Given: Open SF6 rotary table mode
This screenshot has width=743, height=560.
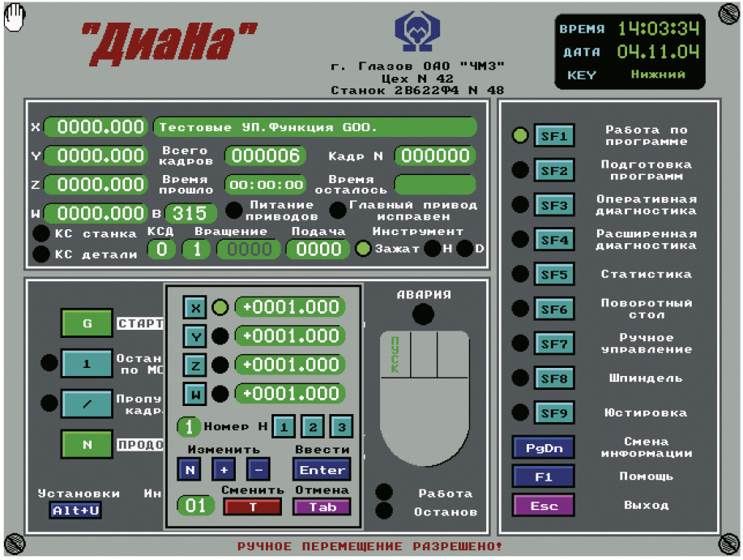Looking at the screenshot, I should click(554, 309).
